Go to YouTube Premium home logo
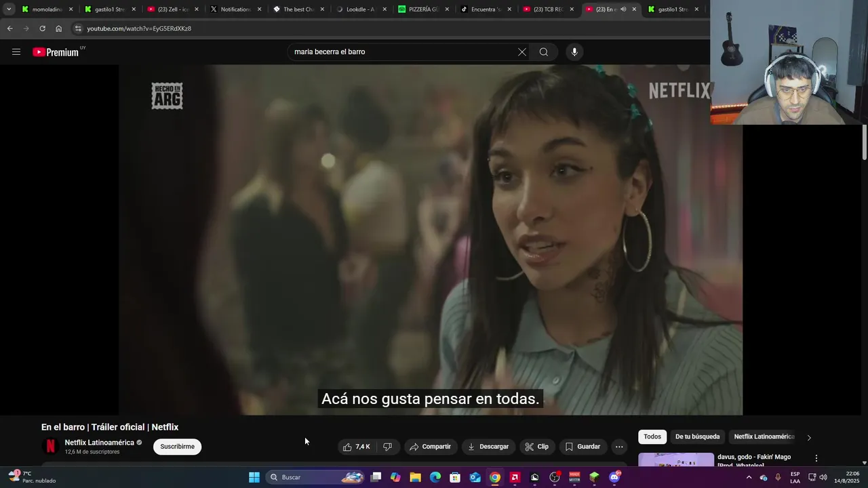 56,52
